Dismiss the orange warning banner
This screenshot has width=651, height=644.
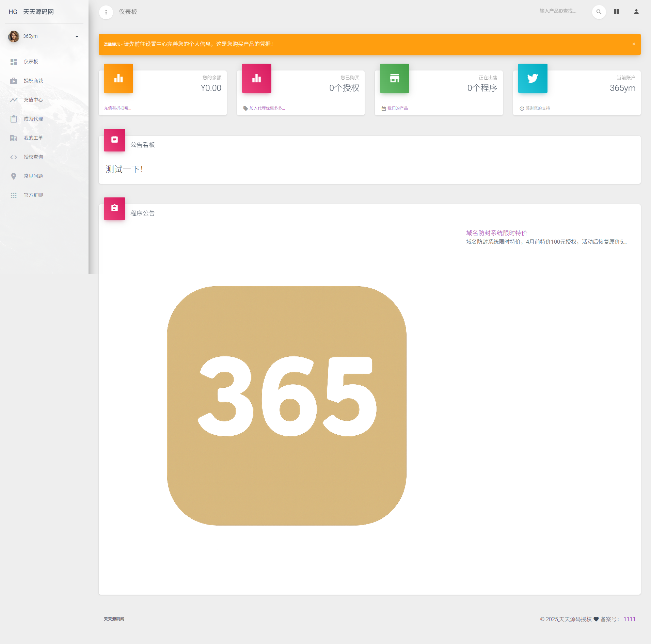click(x=634, y=44)
